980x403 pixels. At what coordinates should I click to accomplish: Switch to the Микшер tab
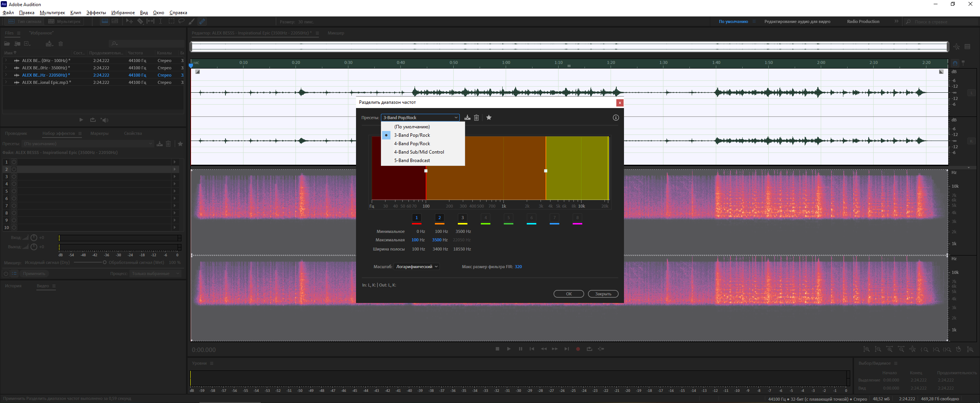[x=336, y=33]
